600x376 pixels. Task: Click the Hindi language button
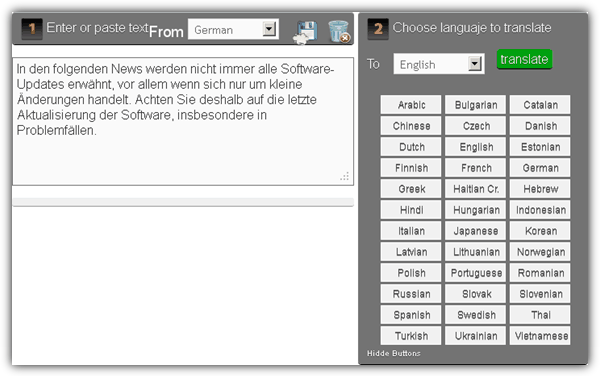[x=411, y=210]
